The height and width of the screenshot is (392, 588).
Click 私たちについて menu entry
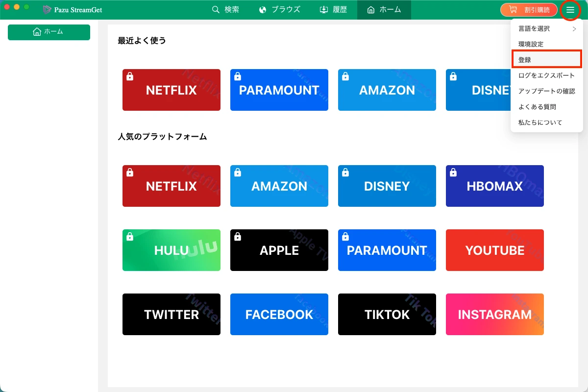coord(547,122)
